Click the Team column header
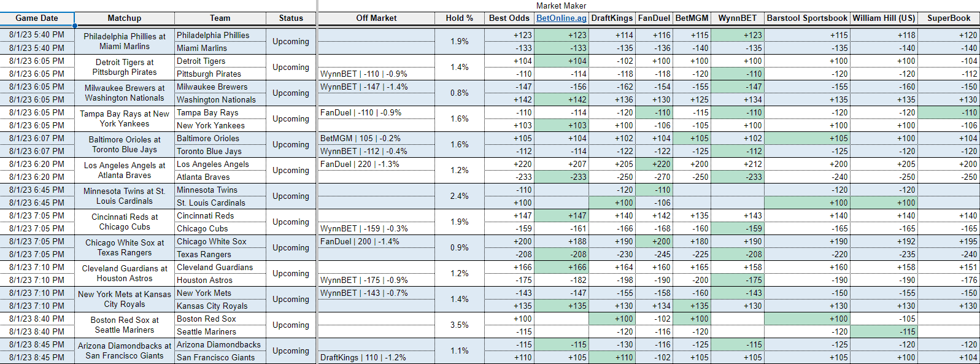Viewport: 980px width, 364px height. pyautogui.click(x=220, y=18)
